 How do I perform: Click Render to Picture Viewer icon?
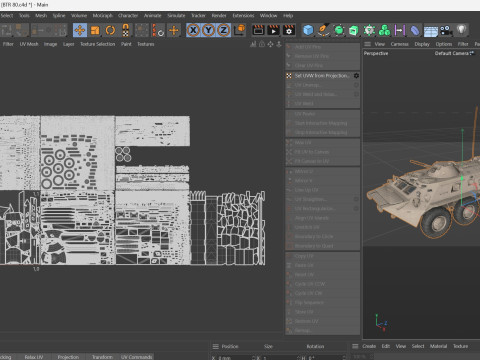[x=274, y=30]
